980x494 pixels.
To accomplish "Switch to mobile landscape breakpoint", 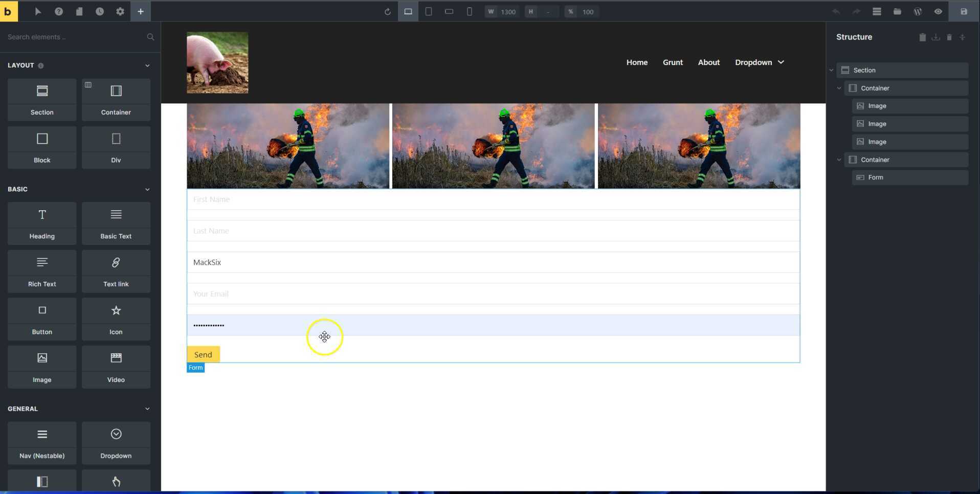I will coord(449,11).
